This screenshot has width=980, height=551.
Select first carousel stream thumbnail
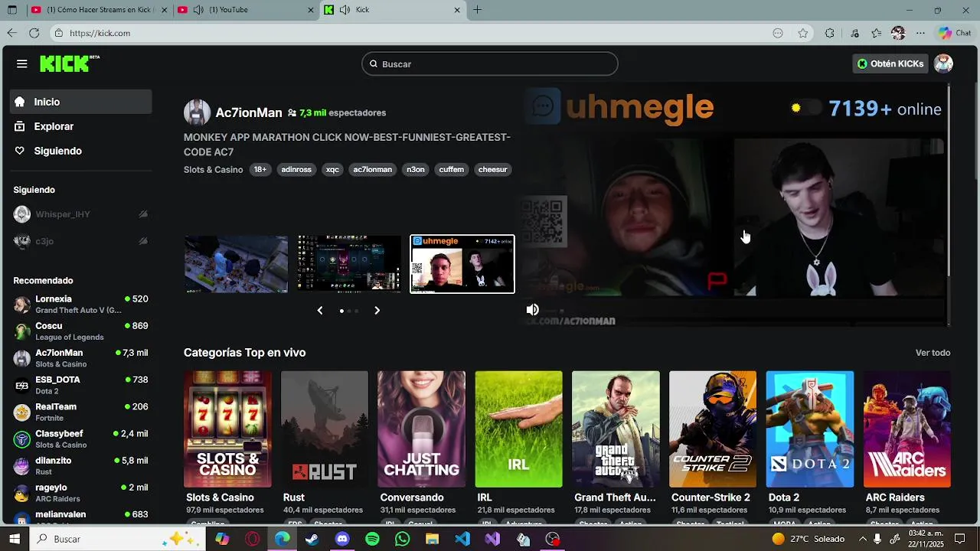pyautogui.click(x=236, y=264)
